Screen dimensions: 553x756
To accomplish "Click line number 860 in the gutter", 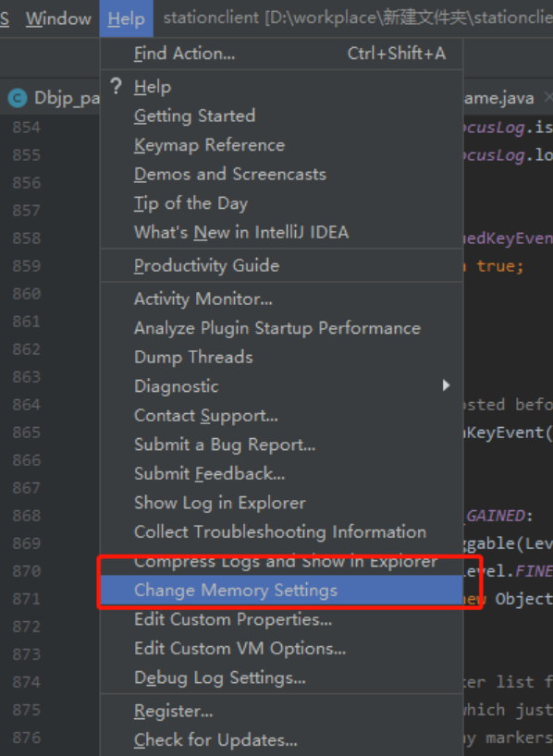I will tap(27, 294).
